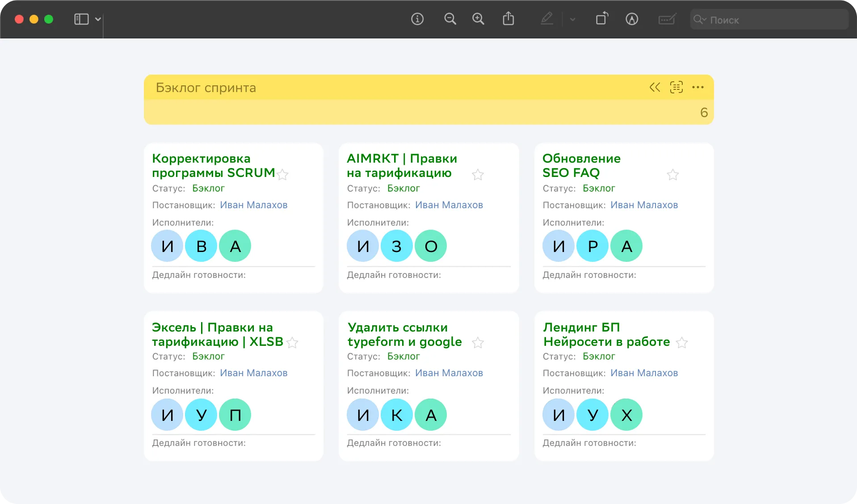Click the form filling toolbar icon
The image size is (857, 504).
[x=667, y=19]
